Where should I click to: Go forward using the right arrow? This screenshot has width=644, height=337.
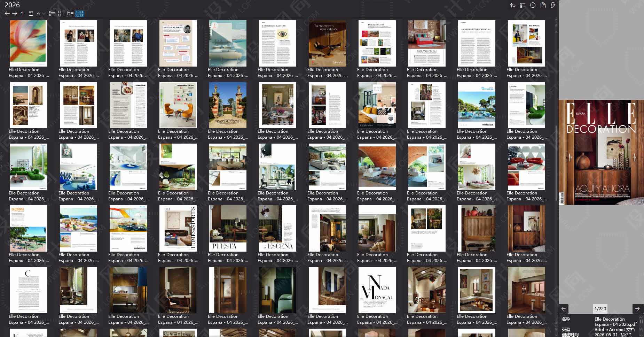click(15, 14)
